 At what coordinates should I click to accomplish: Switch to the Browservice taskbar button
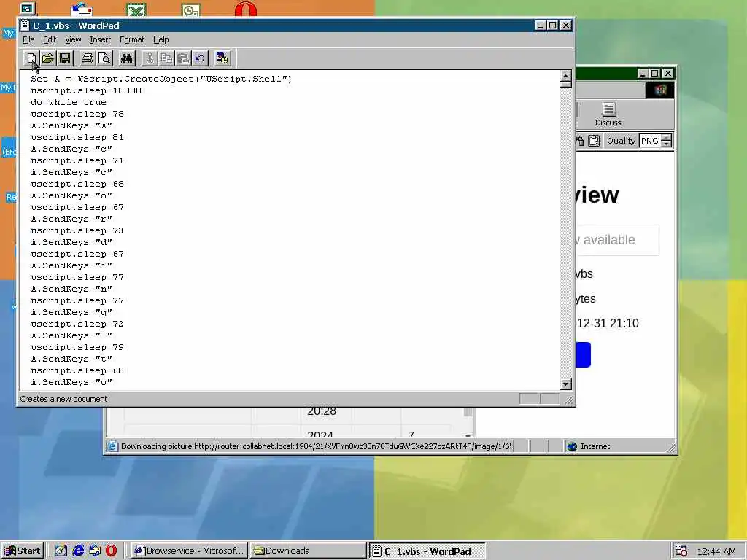pyautogui.click(x=189, y=551)
